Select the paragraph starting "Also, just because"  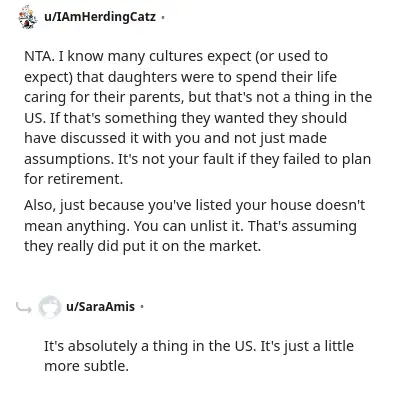pos(194,226)
